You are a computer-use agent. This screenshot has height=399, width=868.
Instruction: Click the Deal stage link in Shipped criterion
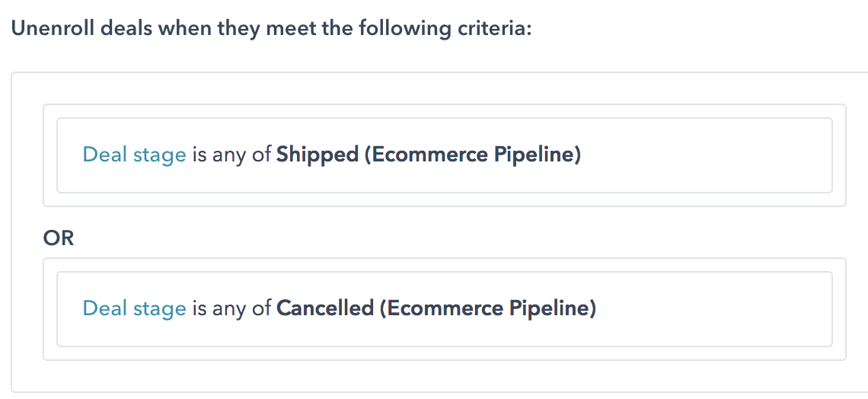point(134,155)
